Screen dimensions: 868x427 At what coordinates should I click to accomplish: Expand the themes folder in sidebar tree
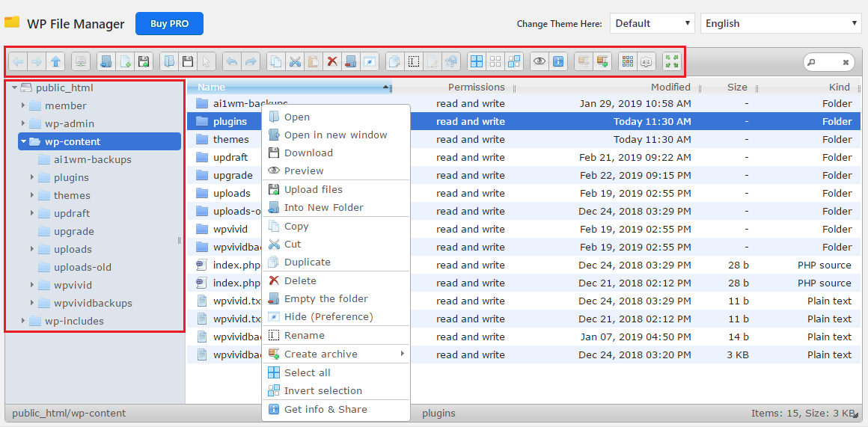(32, 195)
